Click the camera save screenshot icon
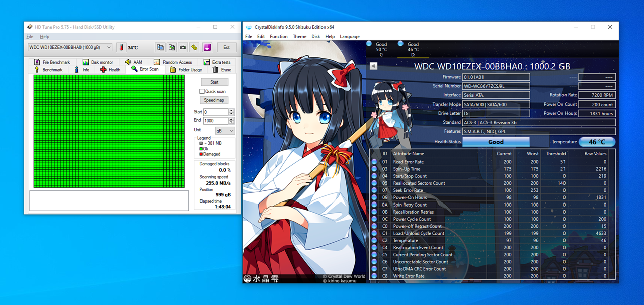The height and width of the screenshot is (305, 644). [x=183, y=47]
